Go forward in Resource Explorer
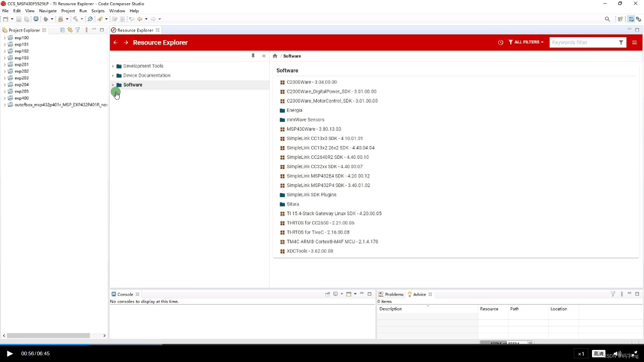Image resolution: width=644 pixels, height=362 pixels. click(x=126, y=43)
